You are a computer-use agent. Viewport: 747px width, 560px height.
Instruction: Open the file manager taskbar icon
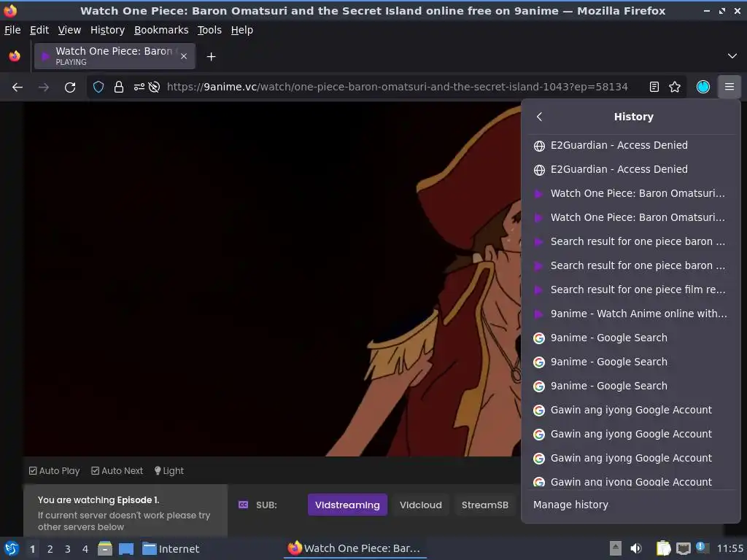coord(105,548)
